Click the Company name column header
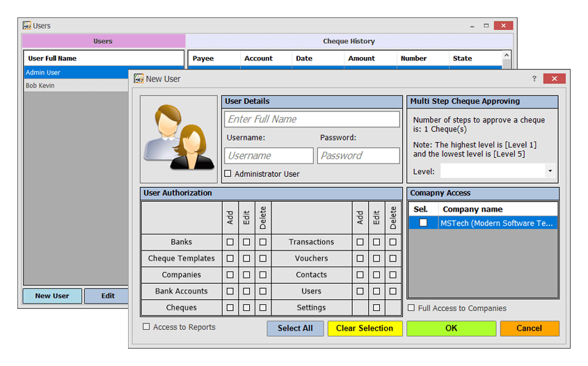This screenshot has height=366, width=588. (498, 209)
